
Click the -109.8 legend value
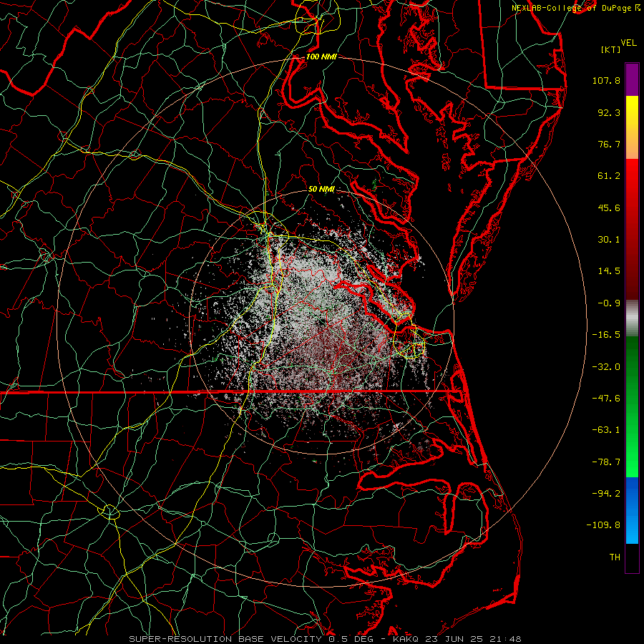[604, 525]
